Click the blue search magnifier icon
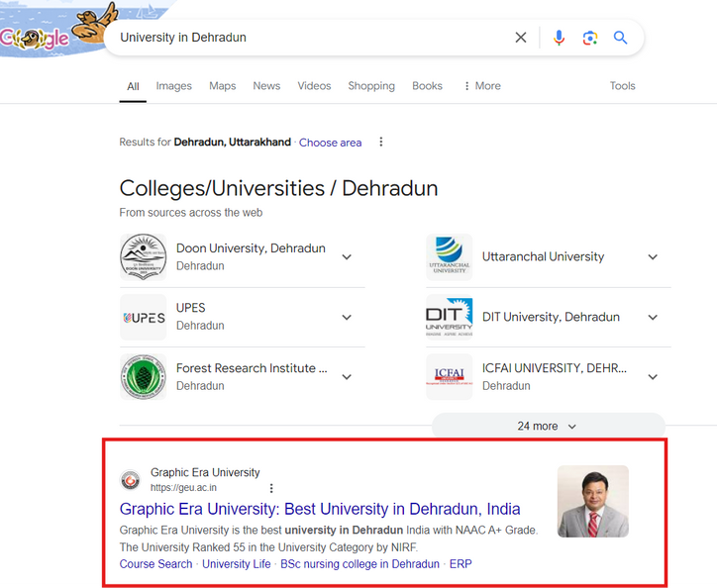Screen dimensions: 717x588 point(621,38)
